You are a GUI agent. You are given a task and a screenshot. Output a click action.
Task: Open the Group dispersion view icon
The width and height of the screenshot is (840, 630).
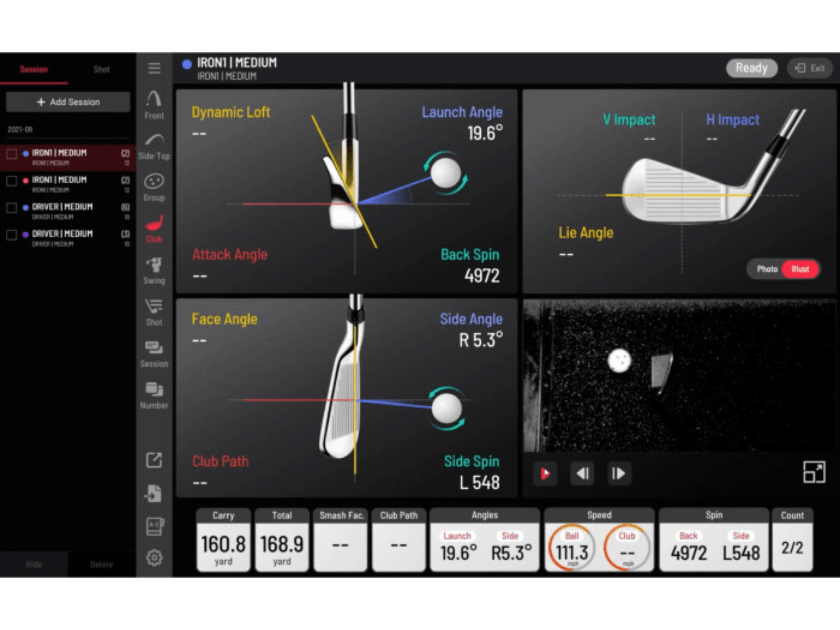(154, 187)
